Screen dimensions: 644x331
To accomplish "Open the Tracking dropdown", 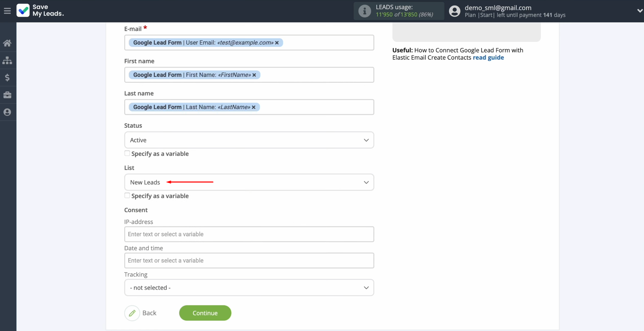I will coord(249,288).
